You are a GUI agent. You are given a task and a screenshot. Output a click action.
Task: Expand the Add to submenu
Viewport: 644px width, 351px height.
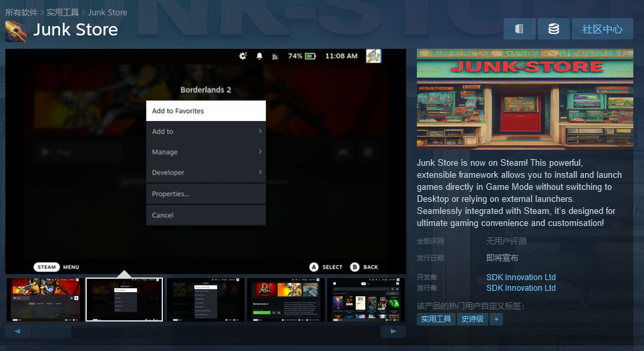click(206, 132)
